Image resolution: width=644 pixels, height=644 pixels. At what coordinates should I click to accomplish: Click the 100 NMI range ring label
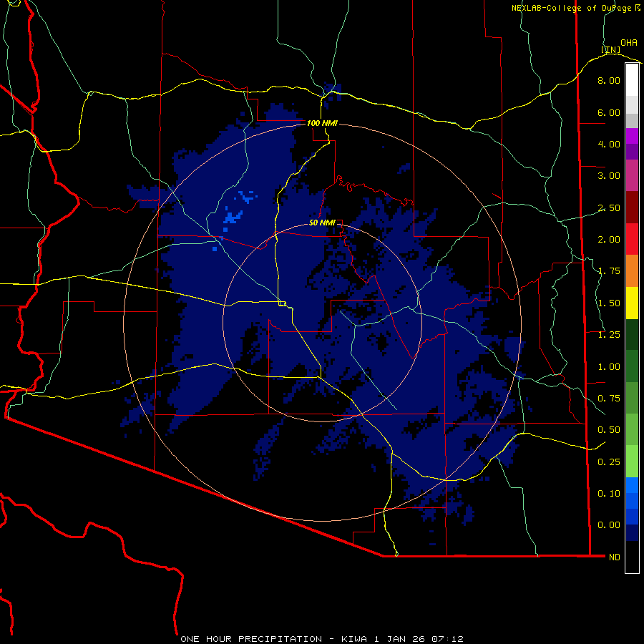pyautogui.click(x=322, y=123)
